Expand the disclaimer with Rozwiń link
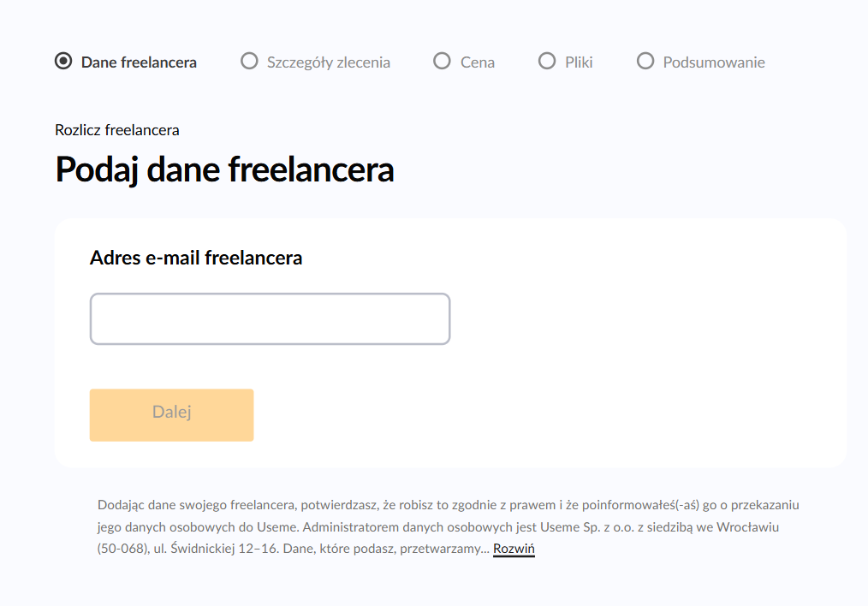Image resolution: width=868 pixels, height=606 pixels. (x=514, y=549)
